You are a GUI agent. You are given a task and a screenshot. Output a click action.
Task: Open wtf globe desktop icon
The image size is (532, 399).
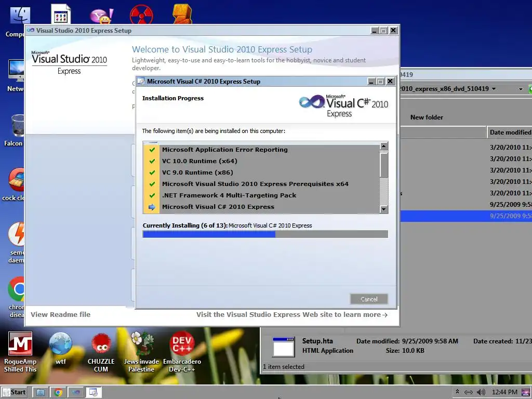[60, 348]
